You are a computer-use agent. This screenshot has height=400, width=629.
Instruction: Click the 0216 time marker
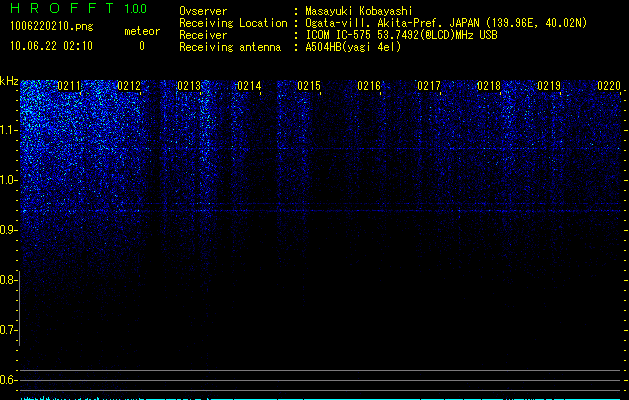click(369, 86)
